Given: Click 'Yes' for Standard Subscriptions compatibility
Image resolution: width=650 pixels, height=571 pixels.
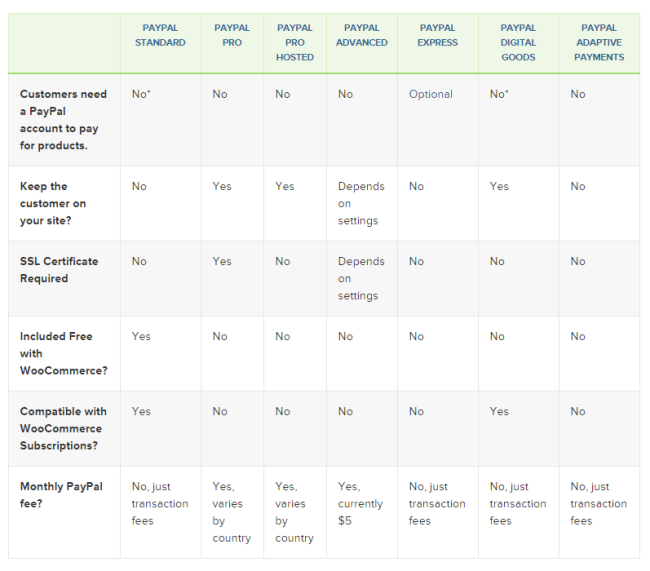Looking at the screenshot, I should pyautogui.click(x=141, y=412).
